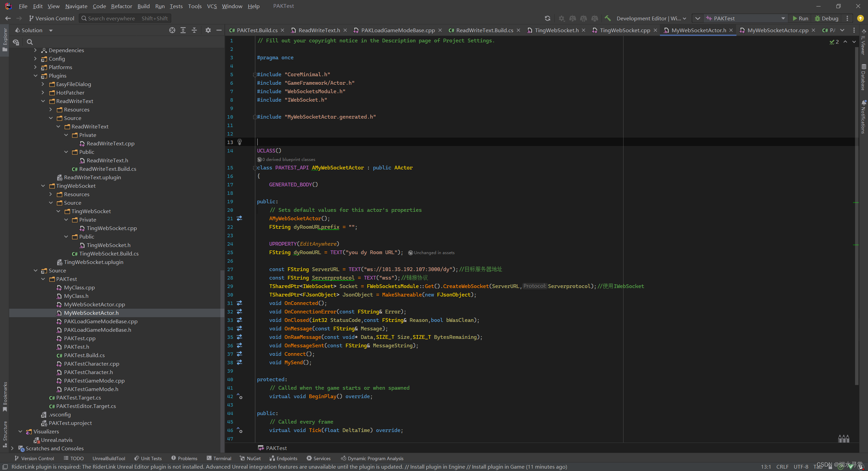Viewport: 868px width, 471px height.
Task: Click the Run button
Action: click(801, 18)
